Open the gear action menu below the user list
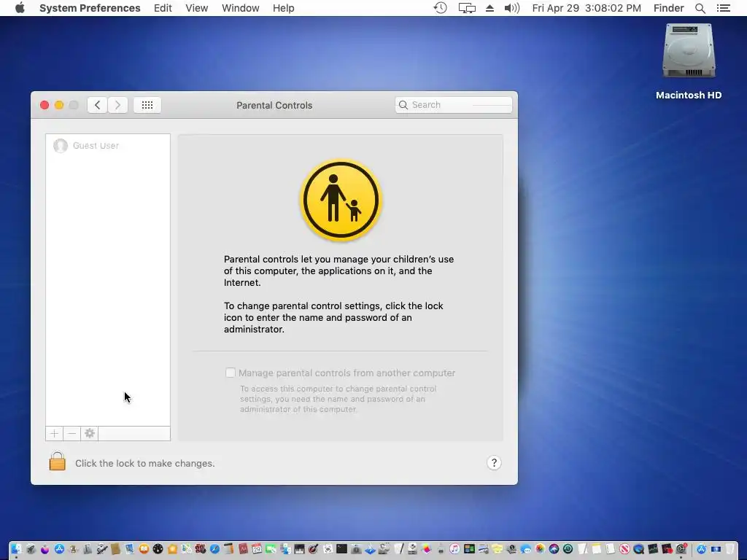Viewport: 747px width, 560px height. [90, 433]
